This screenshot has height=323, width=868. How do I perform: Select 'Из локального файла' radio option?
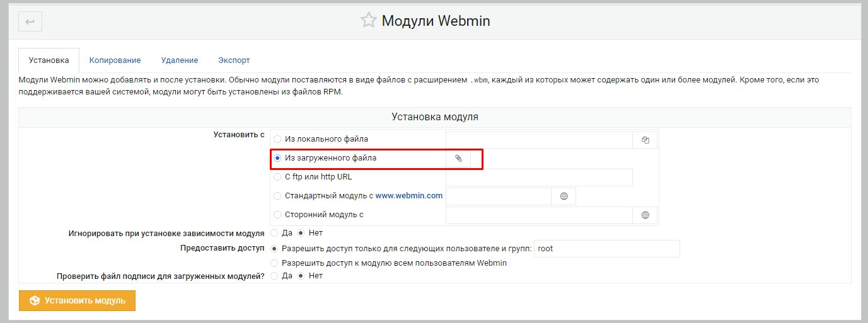[x=277, y=139]
